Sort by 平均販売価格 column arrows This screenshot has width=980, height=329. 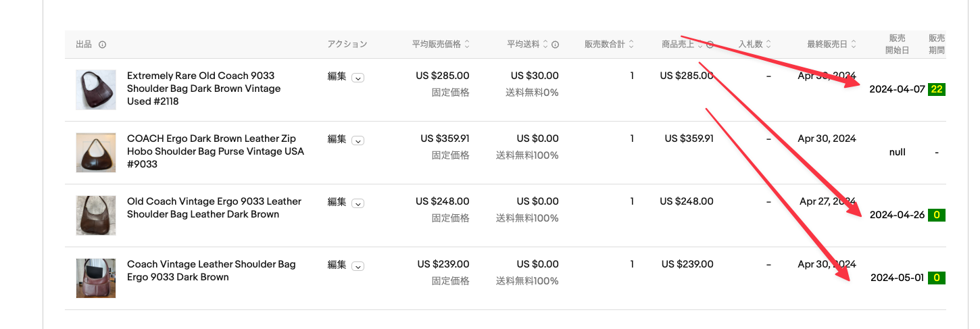[467, 45]
